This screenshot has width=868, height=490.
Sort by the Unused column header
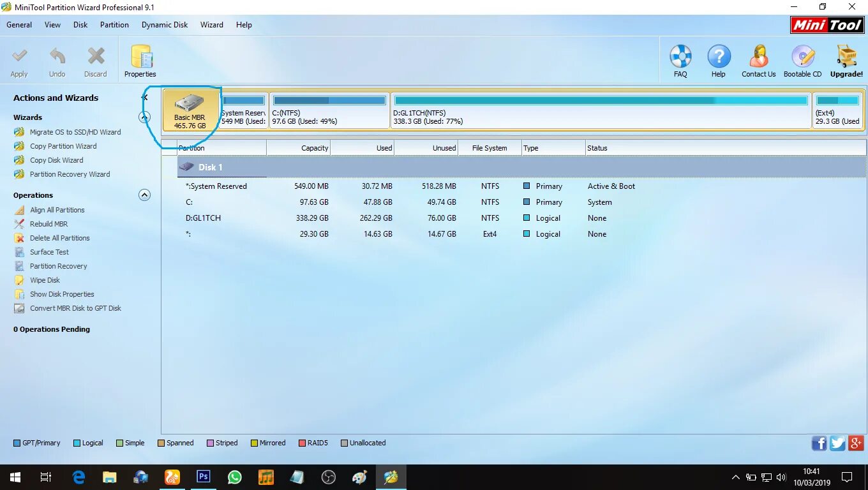426,148
